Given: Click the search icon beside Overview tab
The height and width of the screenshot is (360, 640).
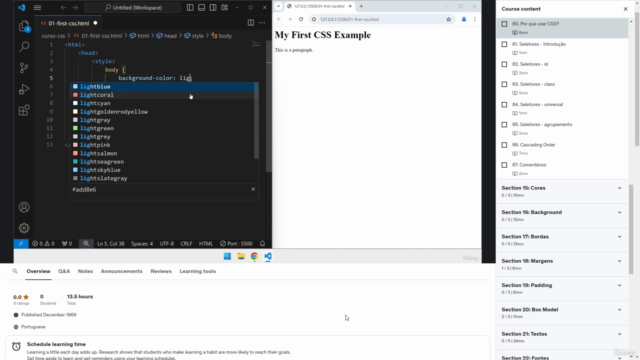Looking at the screenshot, I should 15,271.
